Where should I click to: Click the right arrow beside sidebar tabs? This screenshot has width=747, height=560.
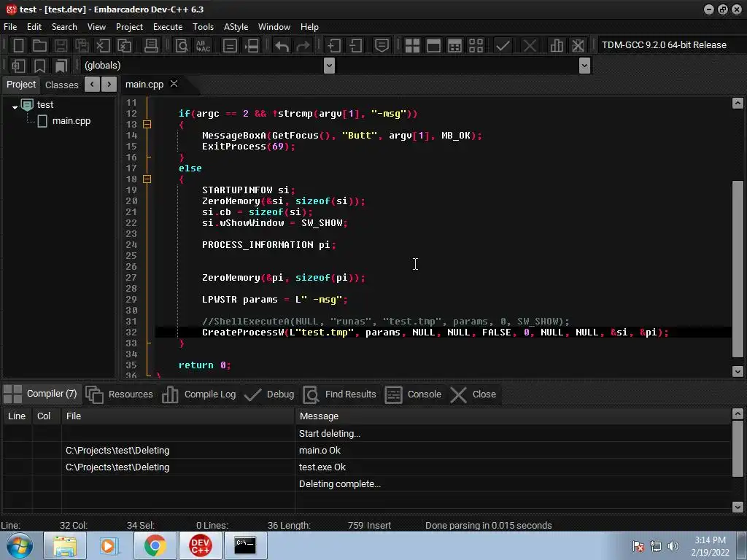click(109, 85)
